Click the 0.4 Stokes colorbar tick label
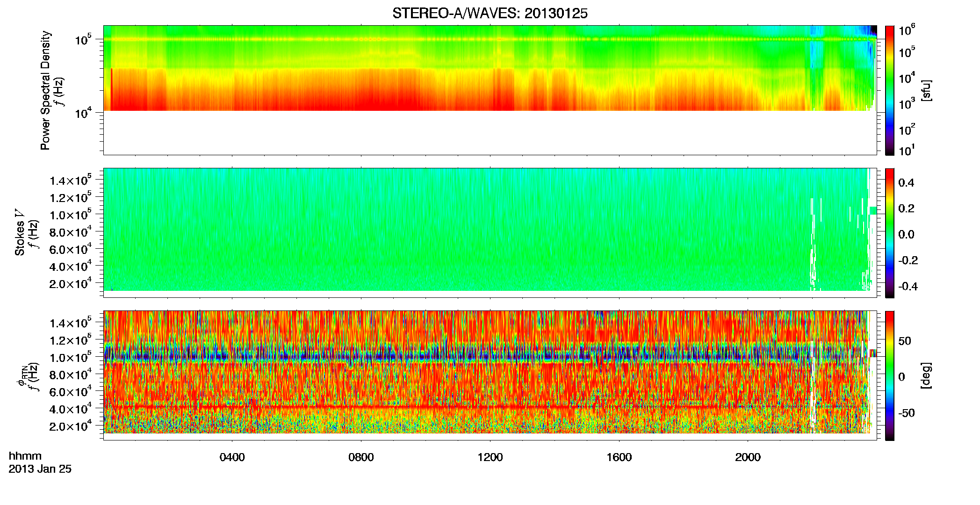Screen dimensions: 980x505 (x=906, y=183)
